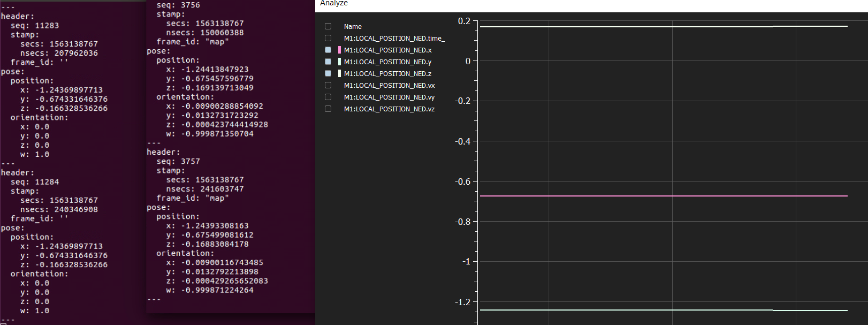Click the light green swatch for NED.y

tap(339, 62)
